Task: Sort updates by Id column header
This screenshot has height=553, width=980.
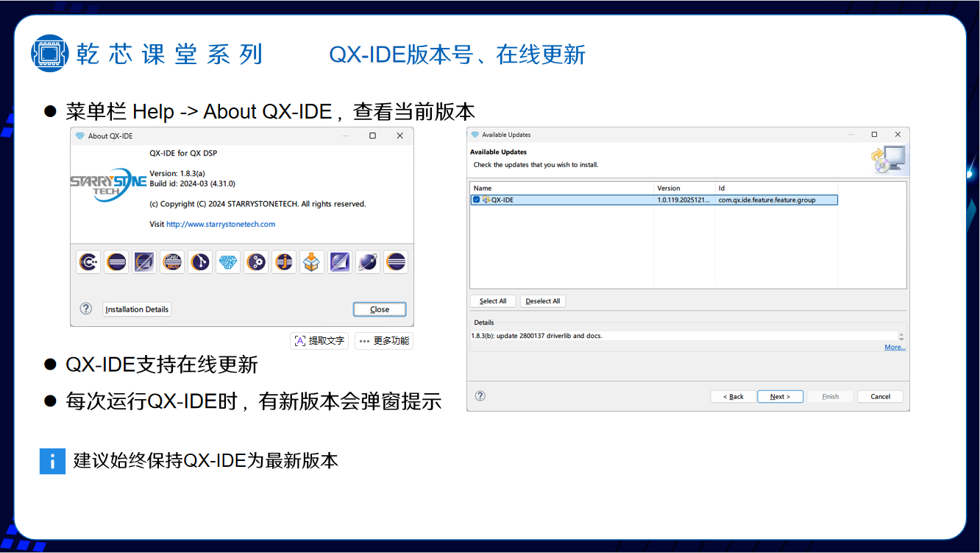Action: (776, 188)
